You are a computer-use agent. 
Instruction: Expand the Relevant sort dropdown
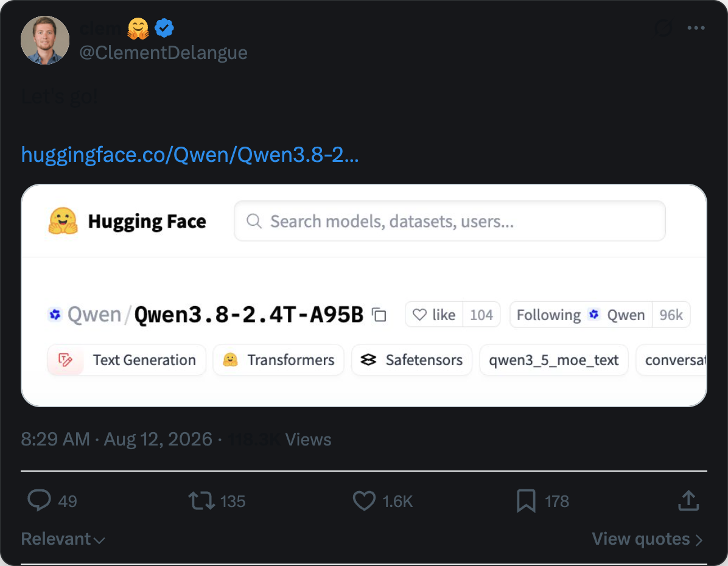(x=63, y=539)
